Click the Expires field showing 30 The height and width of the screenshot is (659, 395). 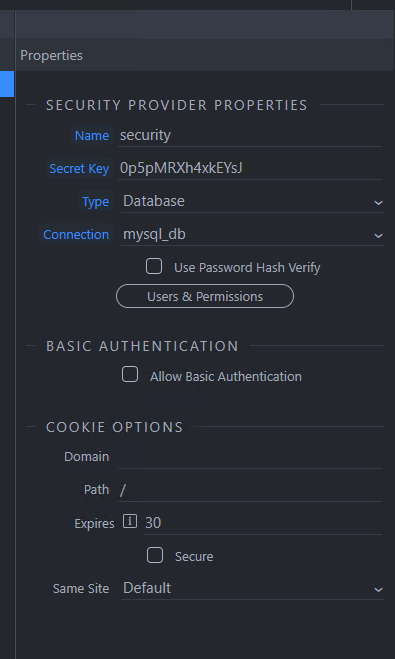(x=263, y=523)
